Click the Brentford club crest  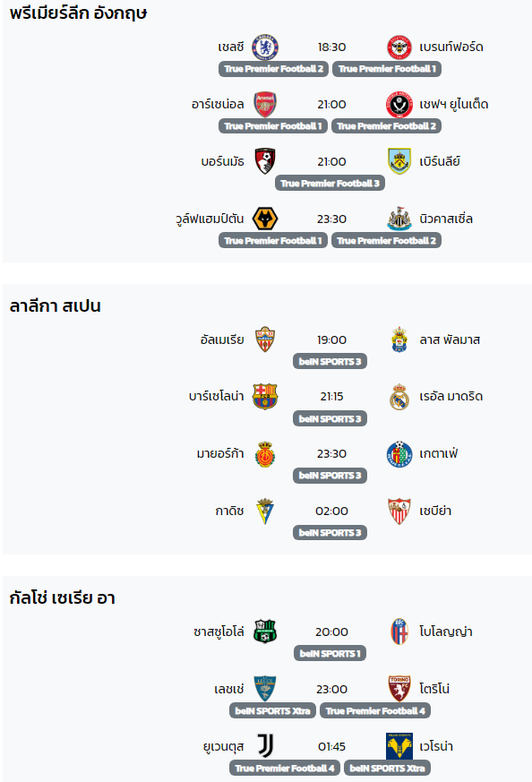(x=399, y=47)
